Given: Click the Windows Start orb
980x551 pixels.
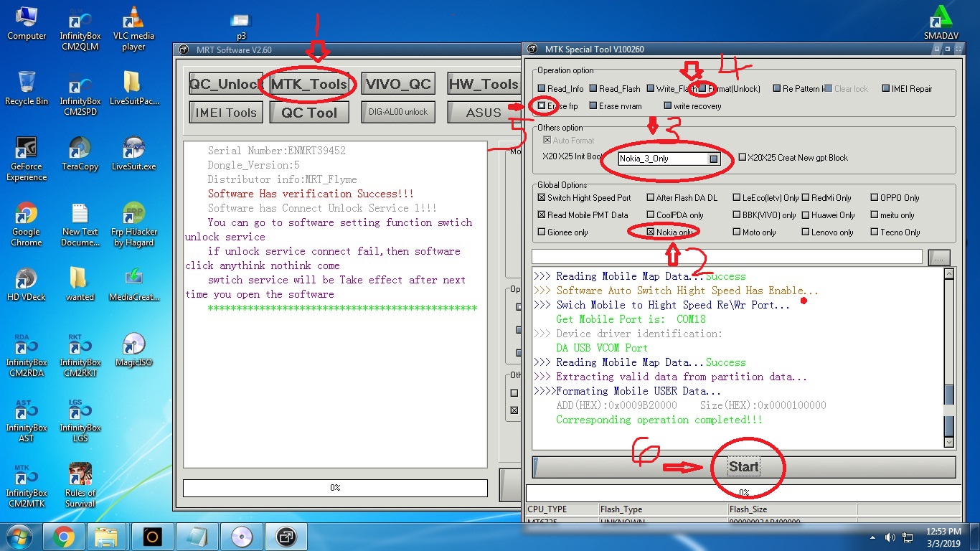Looking at the screenshot, I should (19, 537).
